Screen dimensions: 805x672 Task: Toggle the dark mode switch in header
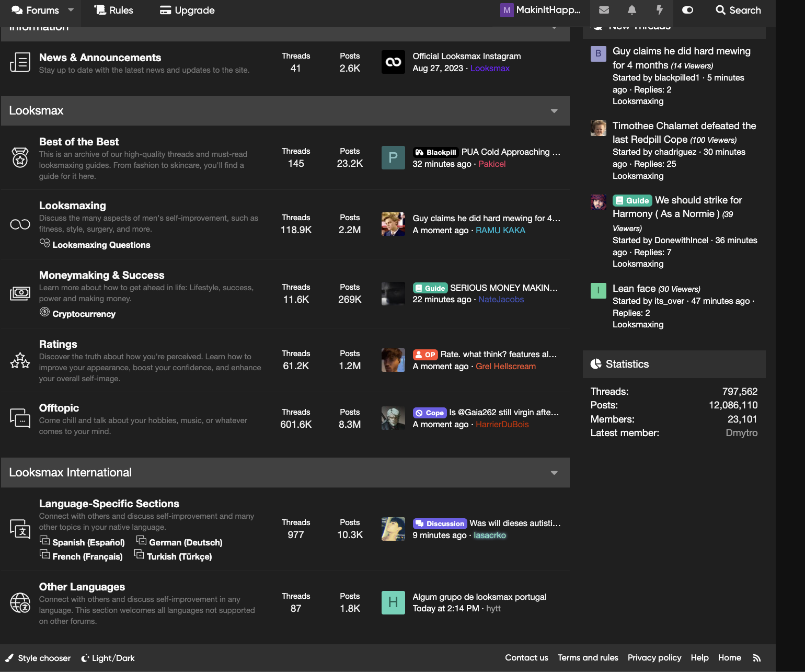pos(687,10)
